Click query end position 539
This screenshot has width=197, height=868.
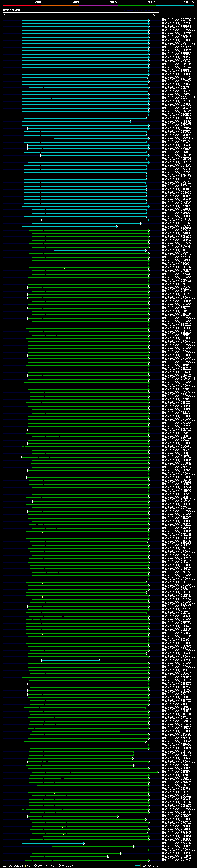pyautogui.click(x=155, y=15)
